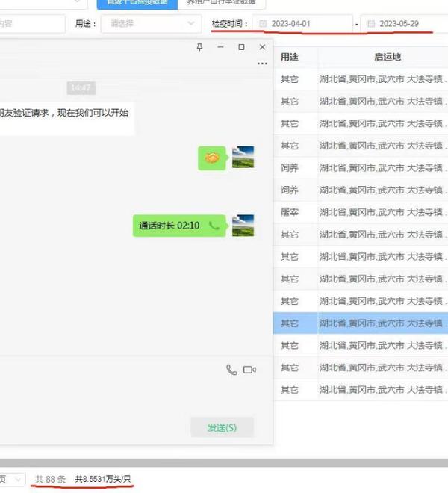
Task: Click the 14:47 timestamp in the chat
Action: click(81, 87)
